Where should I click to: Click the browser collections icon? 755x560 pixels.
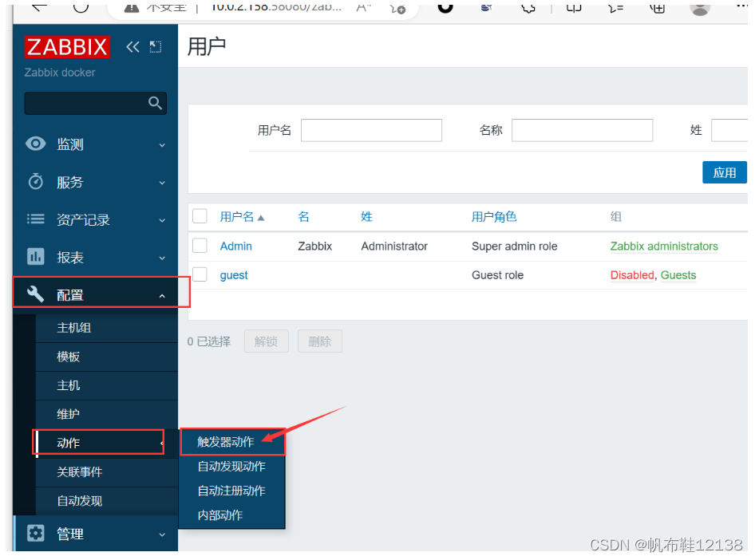pos(658,8)
